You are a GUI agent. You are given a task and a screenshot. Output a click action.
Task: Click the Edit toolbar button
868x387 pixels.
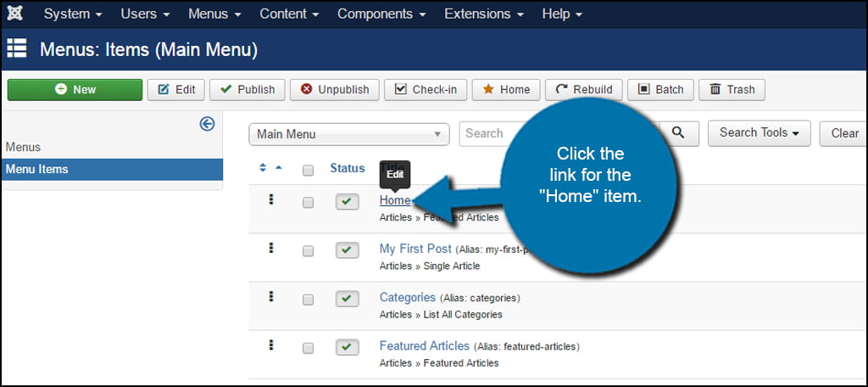click(x=176, y=90)
